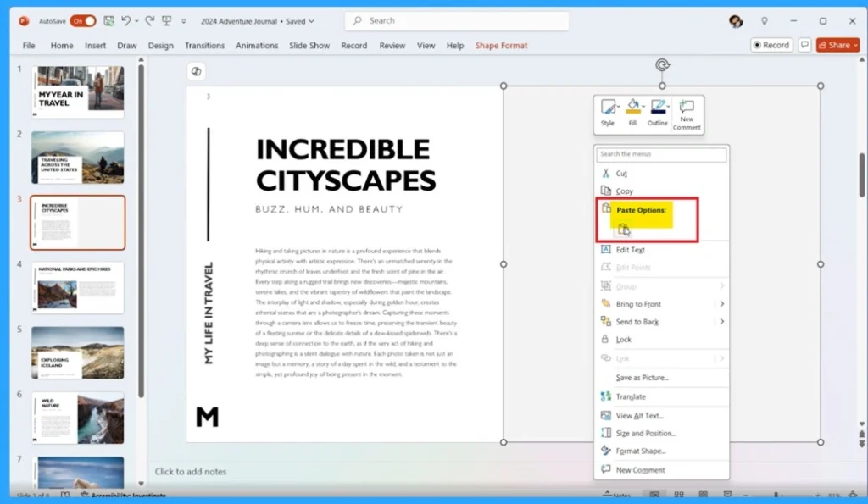
Task: Open Reading view from the status bar
Action: [x=704, y=493]
